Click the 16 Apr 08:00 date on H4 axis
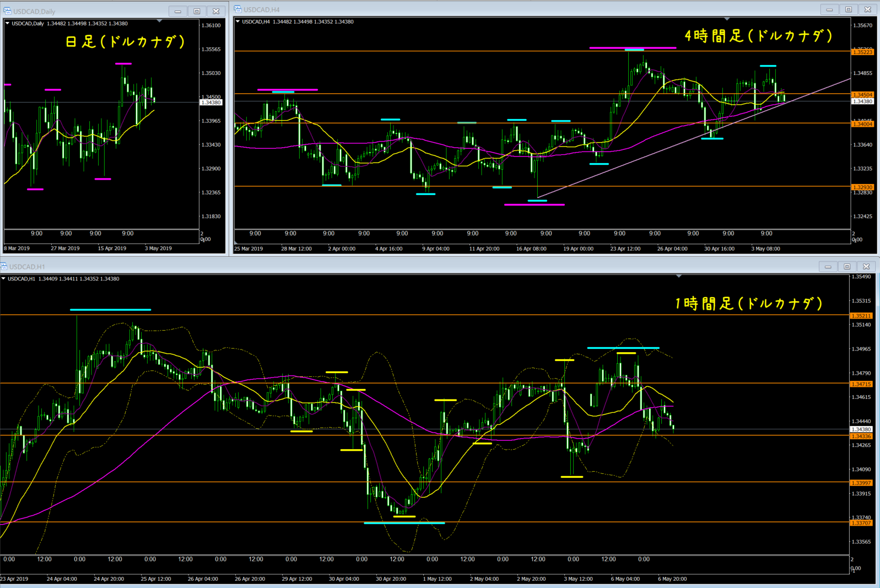The height and width of the screenshot is (588, 880). pyautogui.click(x=531, y=249)
